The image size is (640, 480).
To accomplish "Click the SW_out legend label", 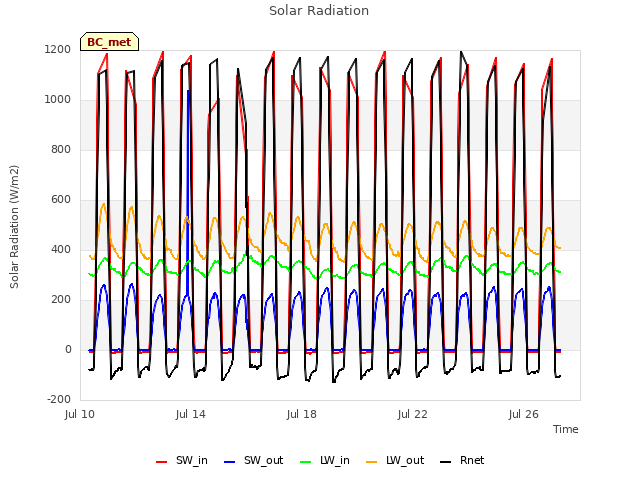I will 263,460.
